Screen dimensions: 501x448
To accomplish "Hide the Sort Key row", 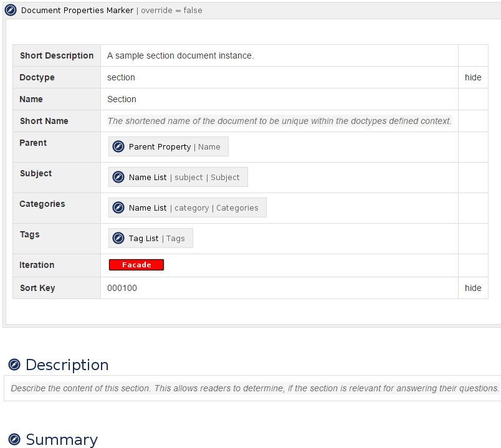I will [473, 288].
